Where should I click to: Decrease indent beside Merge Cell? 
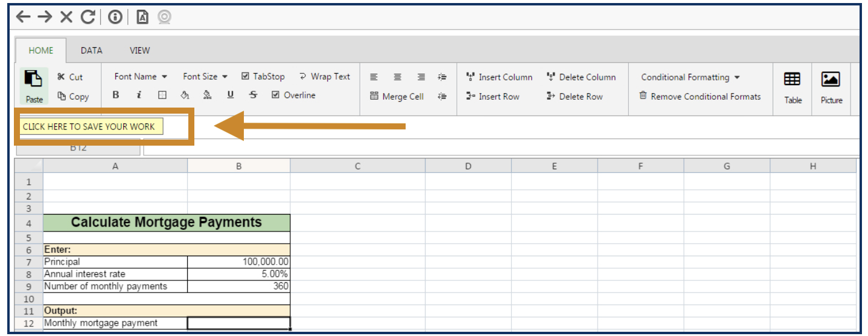(x=442, y=96)
